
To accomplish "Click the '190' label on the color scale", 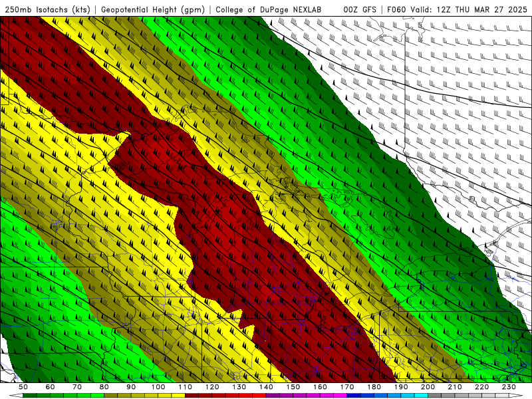I will [401, 387].
